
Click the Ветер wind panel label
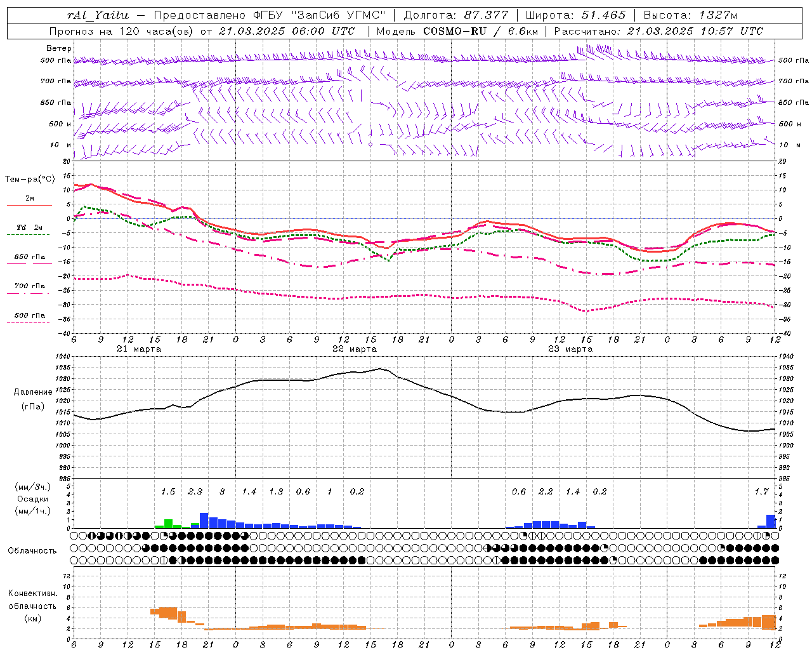(58, 48)
